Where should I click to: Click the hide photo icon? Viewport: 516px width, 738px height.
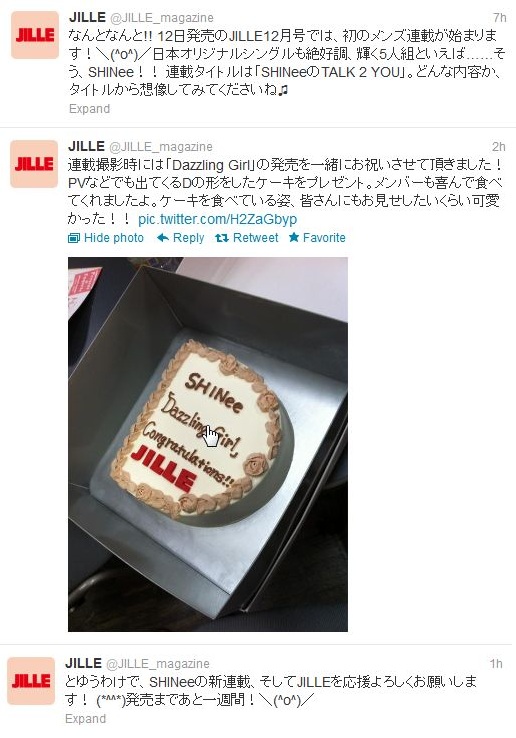tap(74, 238)
